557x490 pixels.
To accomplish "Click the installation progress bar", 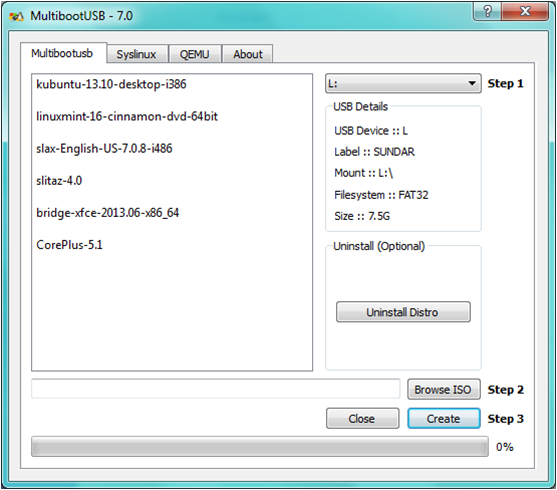I will pos(260,447).
